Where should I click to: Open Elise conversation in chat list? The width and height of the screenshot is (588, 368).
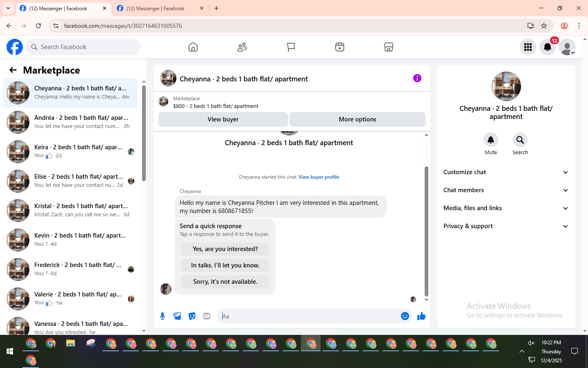tap(71, 181)
